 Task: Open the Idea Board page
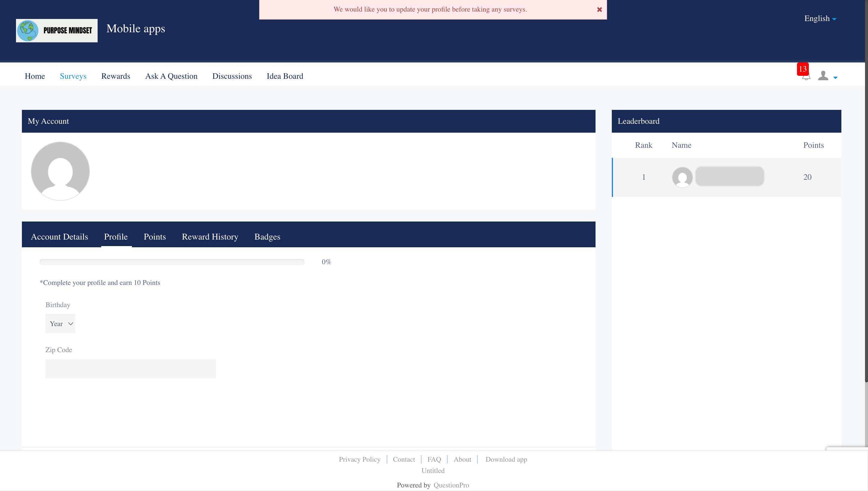coord(285,76)
